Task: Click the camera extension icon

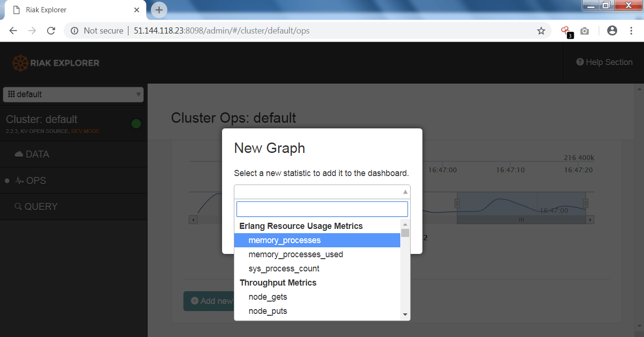Action: (x=585, y=31)
